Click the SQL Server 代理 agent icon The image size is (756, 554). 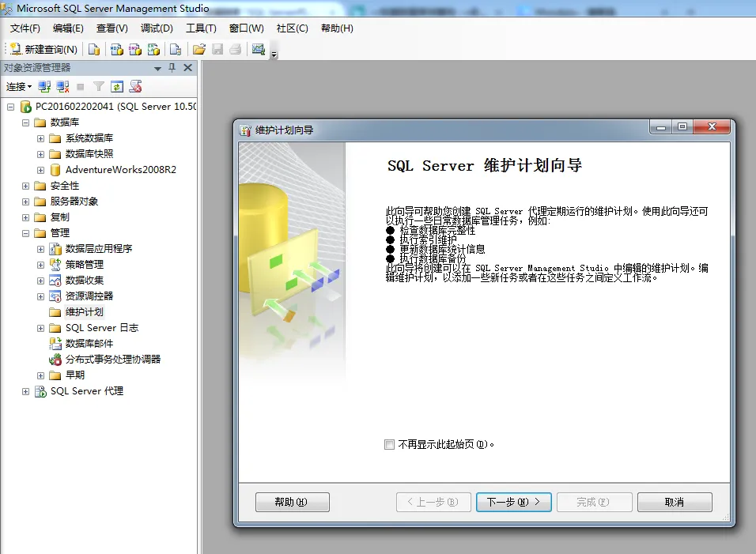pos(40,391)
